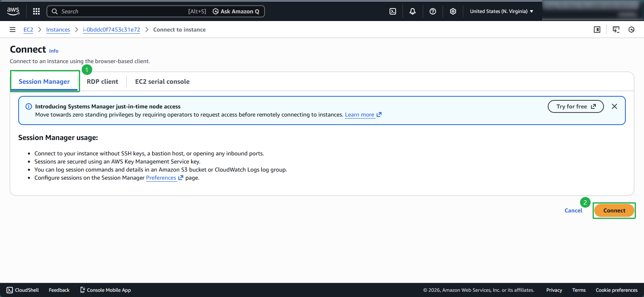Screen dimensions: 644x297
Task: Switch to the RDP client tab
Action: (102, 81)
